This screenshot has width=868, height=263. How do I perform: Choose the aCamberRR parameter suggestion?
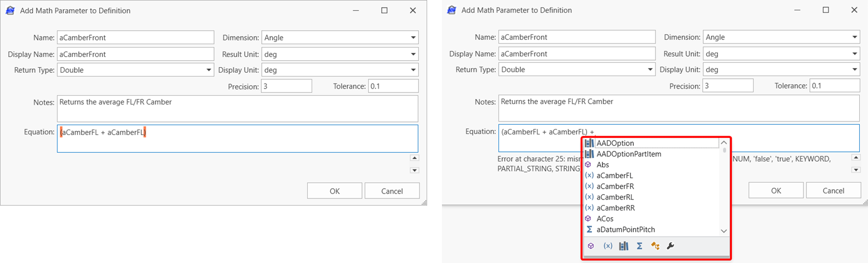[x=616, y=208]
